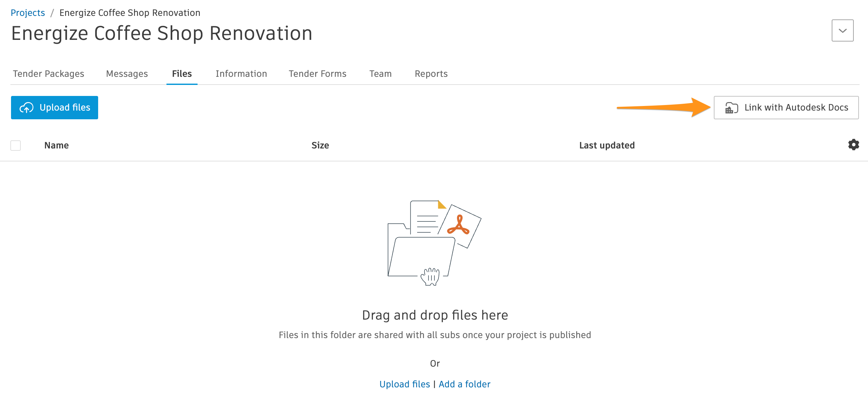Toggle the select-all checkbox in the file list
This screenshot has width=868, height=411.
click(15, 145)
